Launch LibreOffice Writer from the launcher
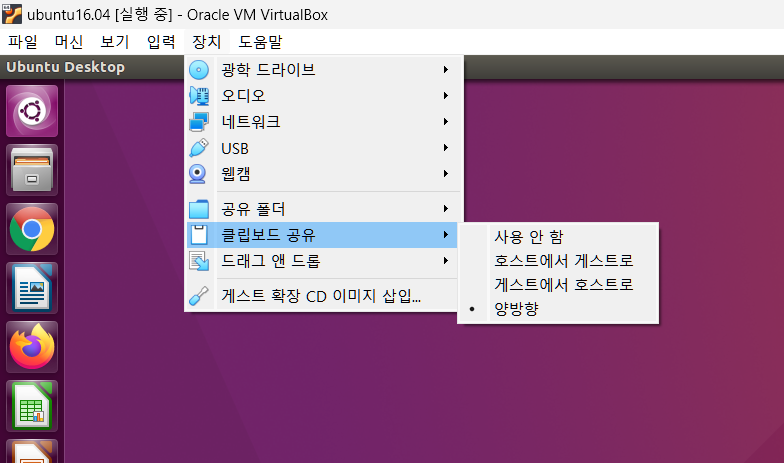Image resolution: width=784 pixels, height=463 pixels. (32, 288)
